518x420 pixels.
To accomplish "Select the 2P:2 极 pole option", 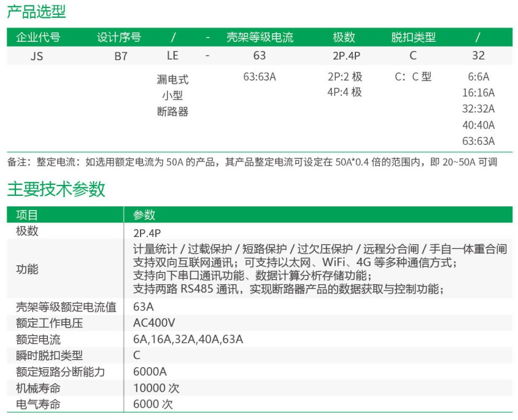I will point(344,77).
